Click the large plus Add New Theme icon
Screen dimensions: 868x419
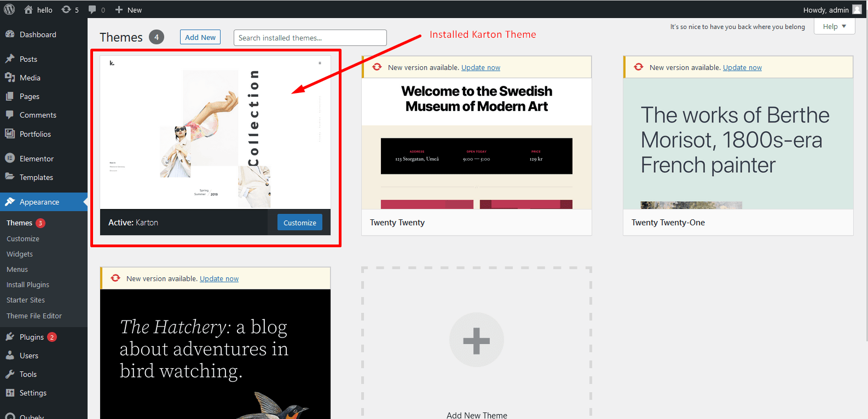(x=476, y=340)
